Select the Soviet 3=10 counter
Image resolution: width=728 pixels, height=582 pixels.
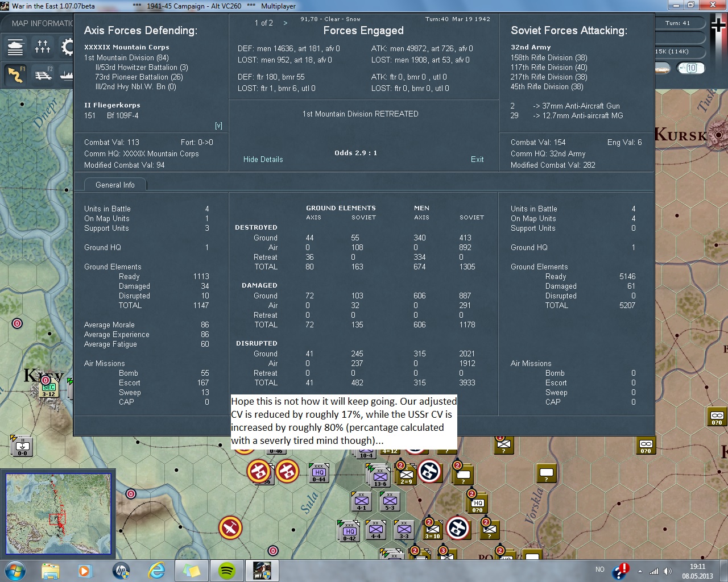tap(432, 530)
